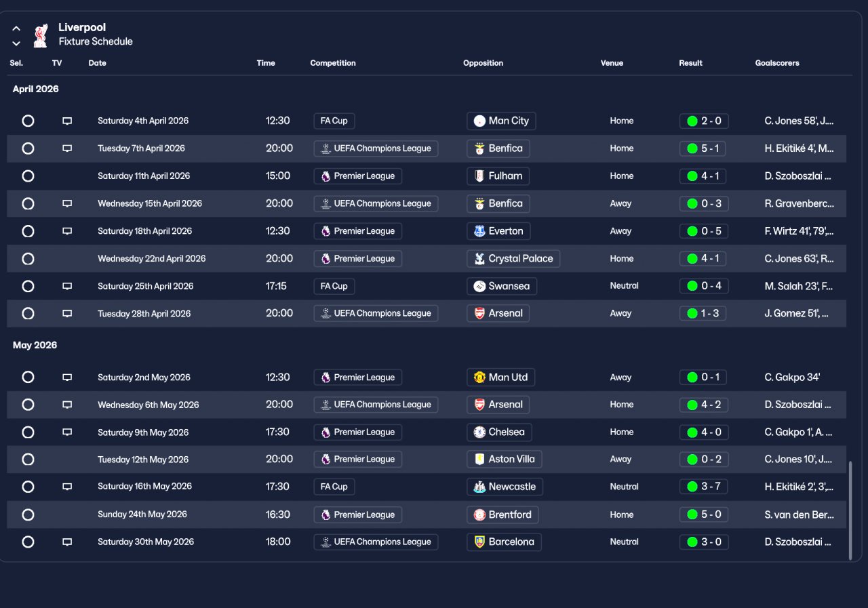
Task: Select the Swansea club badge
Action: pos(479,286)
